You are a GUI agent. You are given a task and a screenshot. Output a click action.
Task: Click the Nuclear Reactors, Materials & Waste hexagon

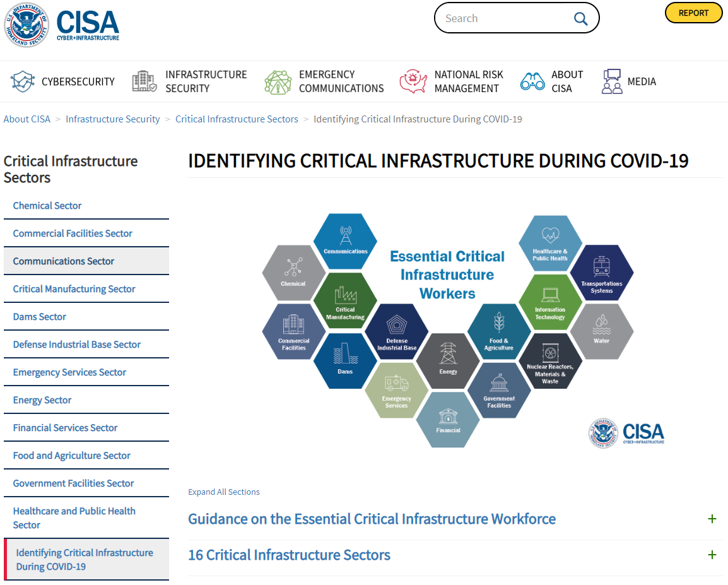(550, 361)
